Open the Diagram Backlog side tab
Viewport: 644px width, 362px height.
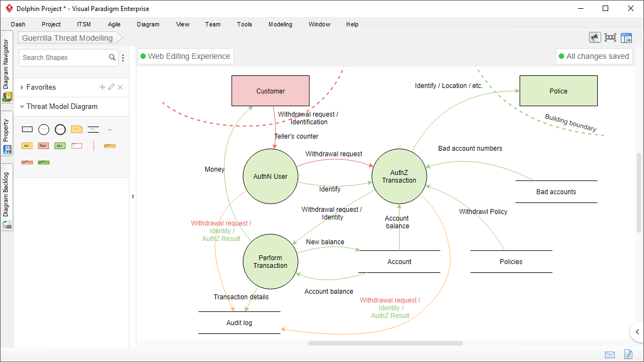pos(7,198)
